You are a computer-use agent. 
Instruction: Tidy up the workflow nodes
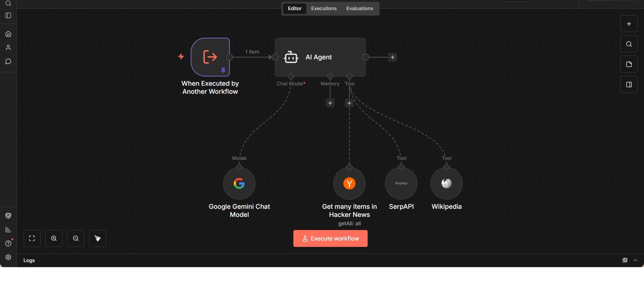click(x=98, y=238)
